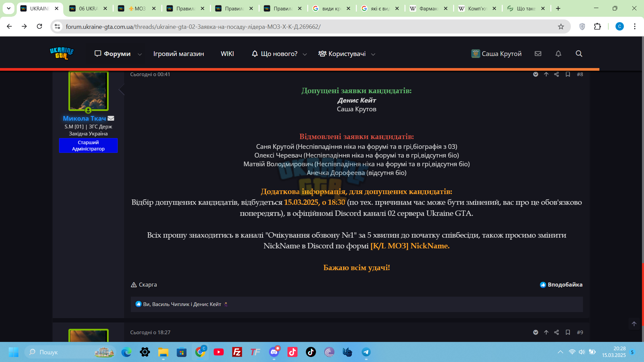
Task: Show who liked post #8
Action: [182, 304]
